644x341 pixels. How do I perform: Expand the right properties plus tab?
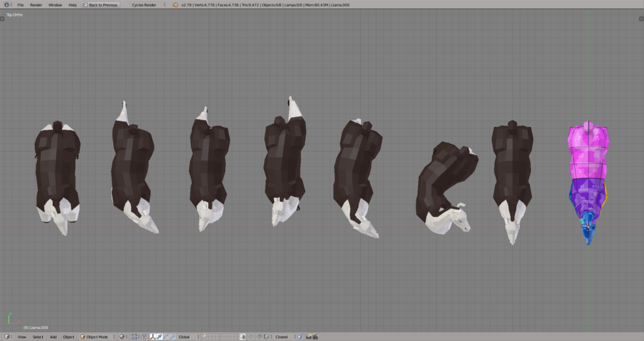[641, 18]
